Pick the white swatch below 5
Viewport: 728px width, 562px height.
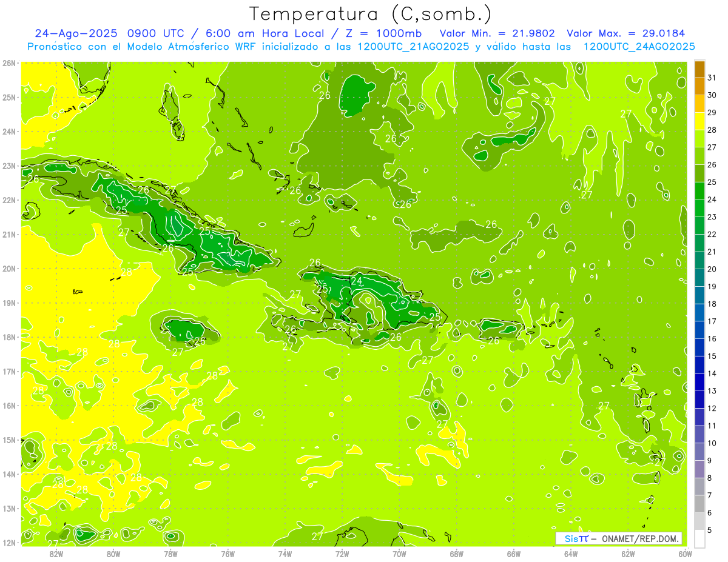click(699, 538)
